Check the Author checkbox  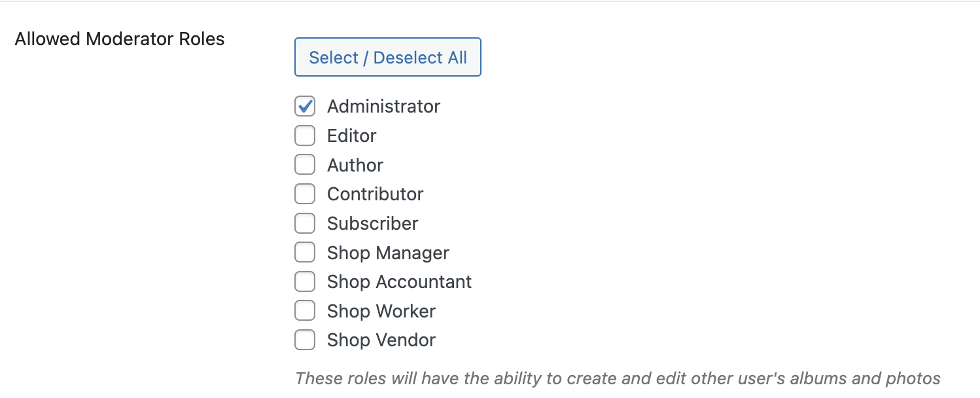coord(305,164)
